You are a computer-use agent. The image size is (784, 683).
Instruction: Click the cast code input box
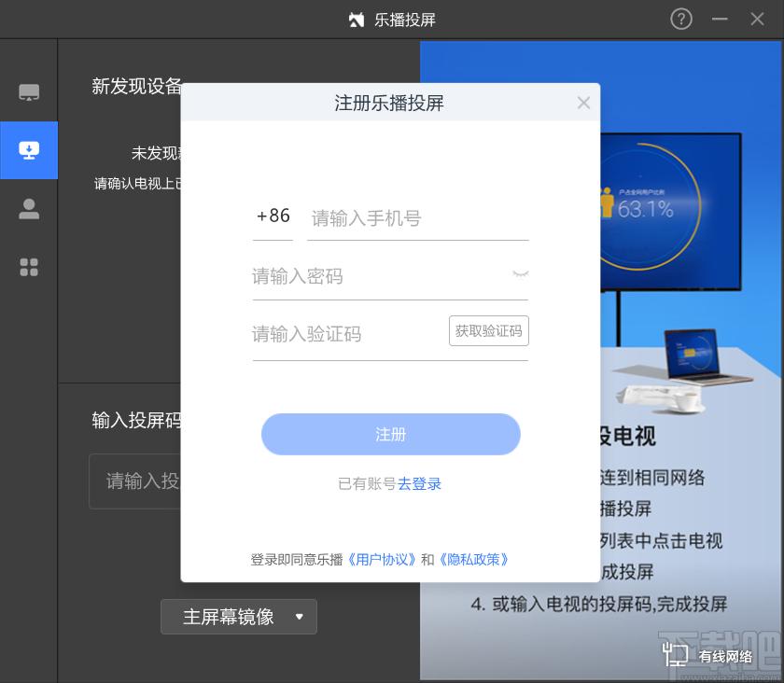135,481
